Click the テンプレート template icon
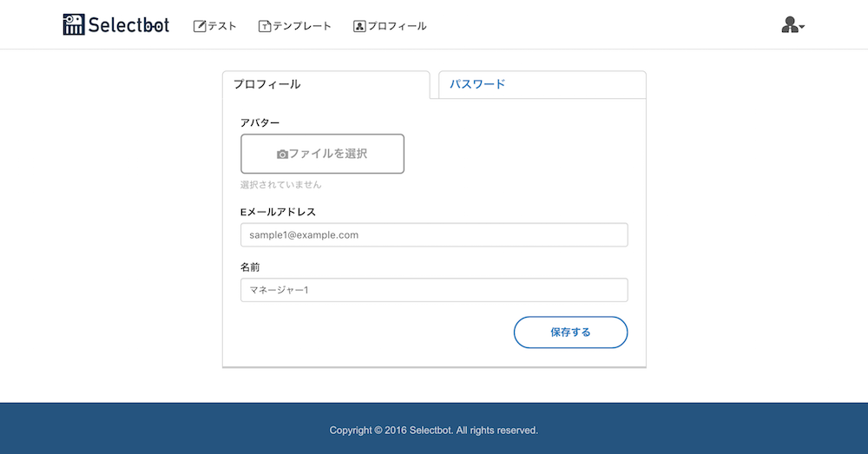868x454 pixels. pos(265,26)
